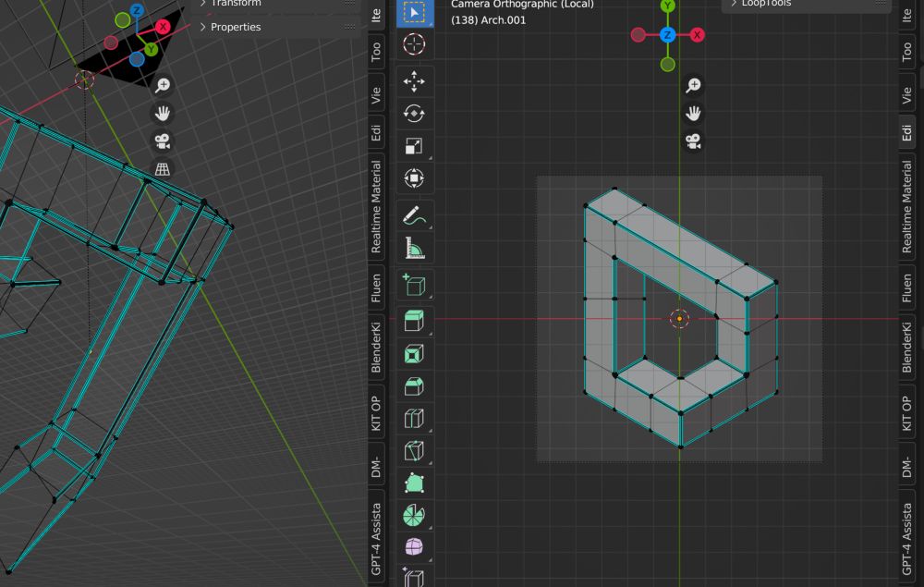Screen dimensions: 924x587
Task: Select the Smooth vertices tool
Action: pyautogui.click(x=414, y=547)
